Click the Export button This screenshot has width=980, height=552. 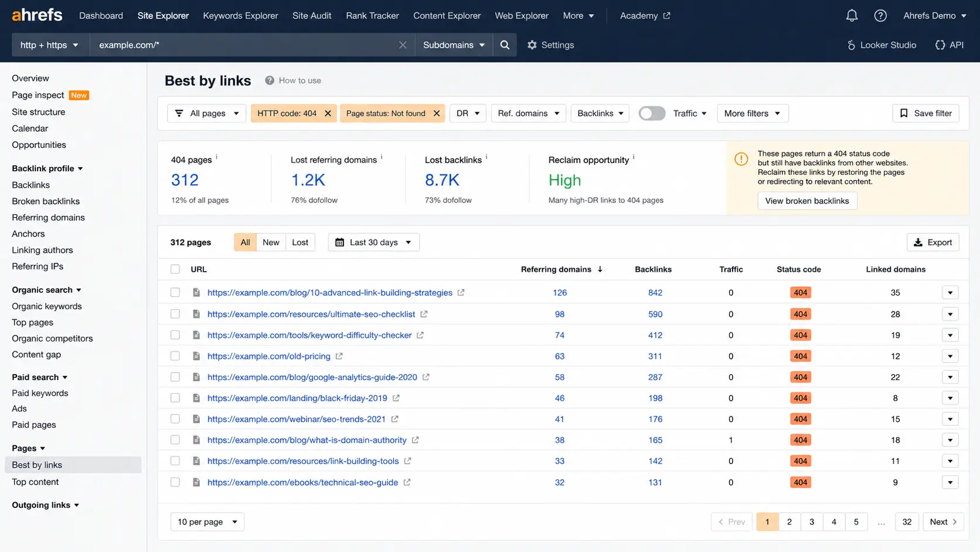point(933,242)
